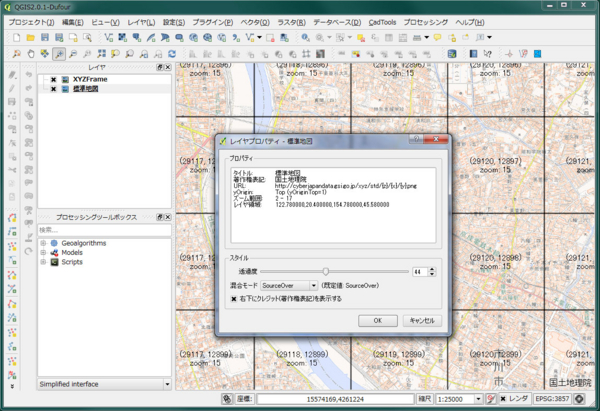Viewport: 600px width, 411px height.
Task: Open the ラスタ(R) menu
Action: [x=292, y=22]
